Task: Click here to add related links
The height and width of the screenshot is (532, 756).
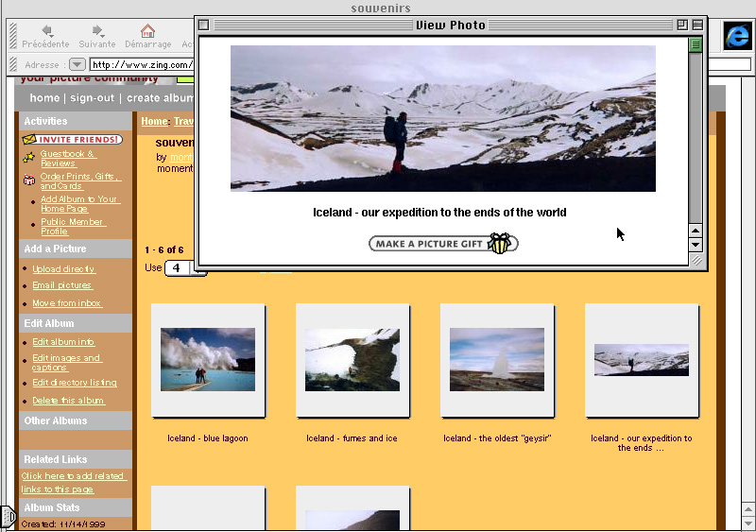Action: [x=74, y=482]
